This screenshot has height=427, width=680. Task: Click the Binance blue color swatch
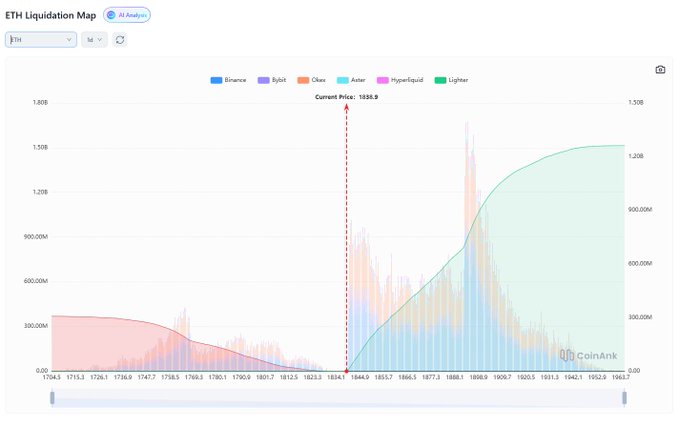click(216, 80)
